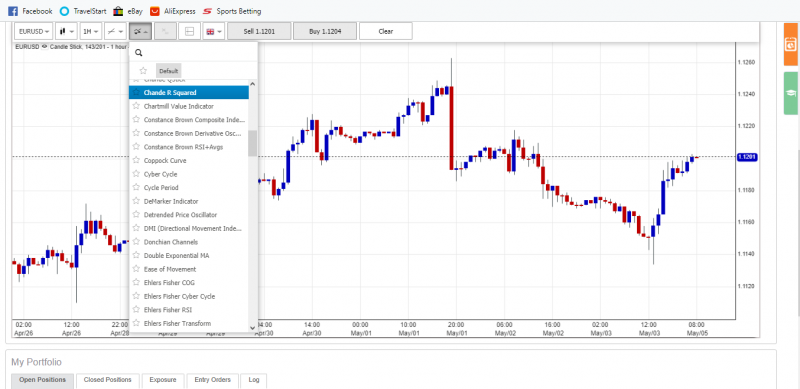Switch to the favorites star tab
The image size is (800, 389).
coord(143,71)
